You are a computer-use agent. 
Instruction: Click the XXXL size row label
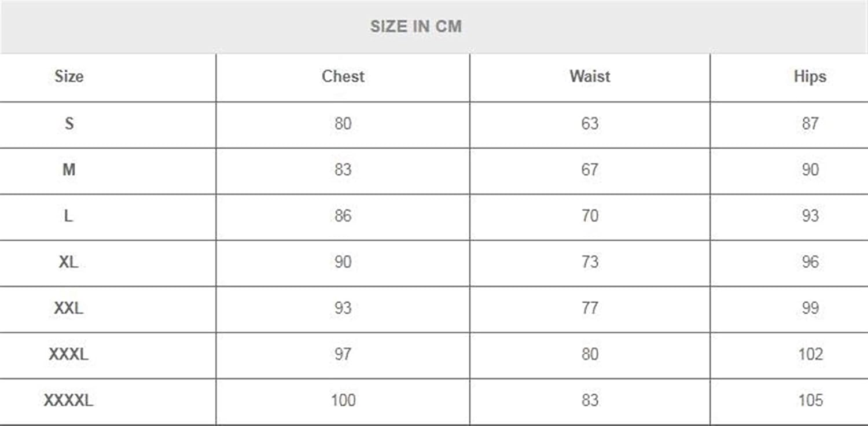tap(69, 354)
